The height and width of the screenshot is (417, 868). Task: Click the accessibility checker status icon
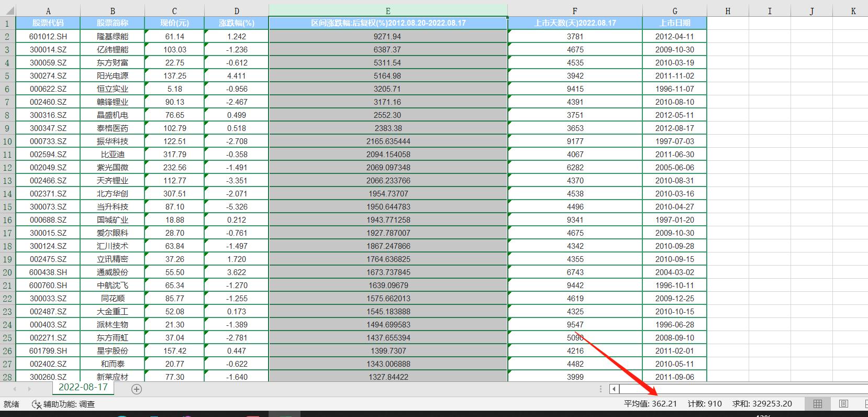click(37, 404)
